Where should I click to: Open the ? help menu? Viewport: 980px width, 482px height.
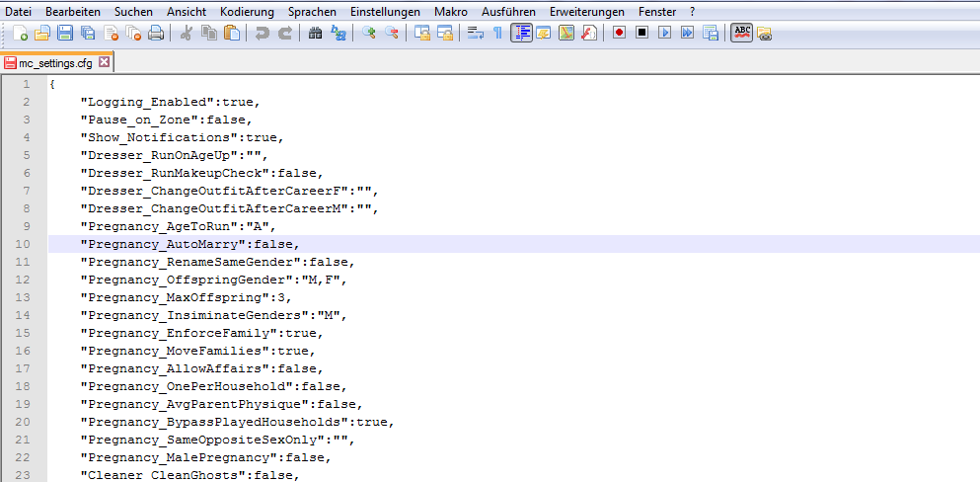[x=692, y=12]
